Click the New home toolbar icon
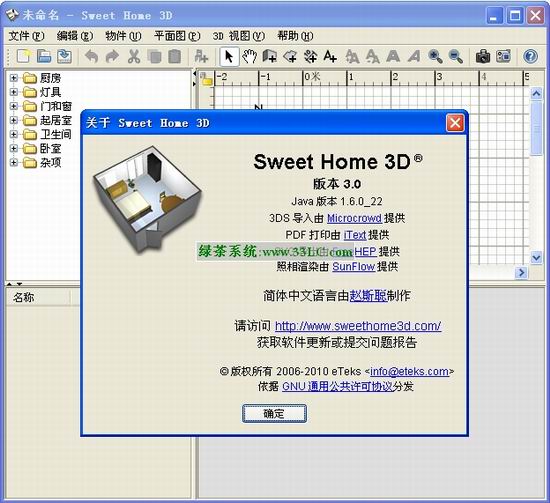 click(x=24, y=56)
